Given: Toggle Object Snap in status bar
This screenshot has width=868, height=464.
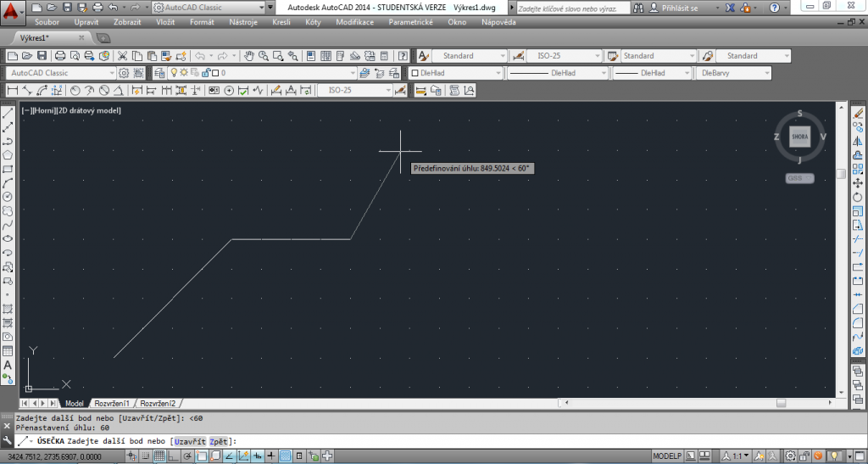Looking at the screenshot, I should click(202, 456).
